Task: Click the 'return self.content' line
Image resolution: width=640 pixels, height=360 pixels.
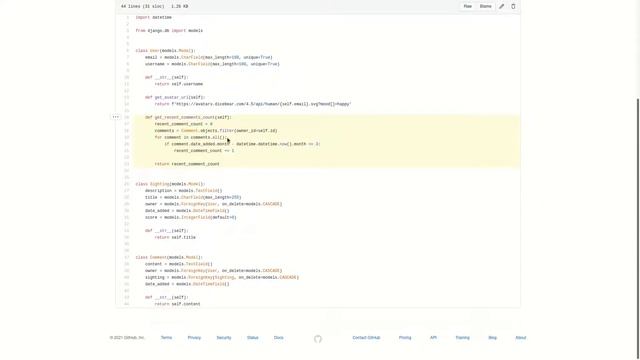Action: (x=178, y=304)
